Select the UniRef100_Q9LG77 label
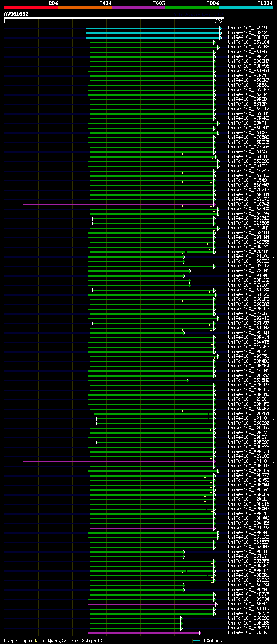The width and height of the screenshot is (277, 644). click(x=249, y=475)
